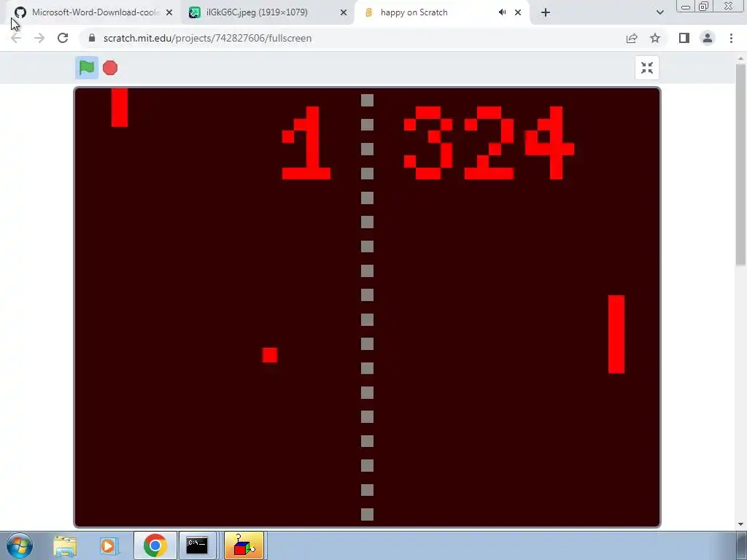Stop the Scratch project with red stop sign
Viewport: 747px width, 560px height.
[x=110, y=68]
